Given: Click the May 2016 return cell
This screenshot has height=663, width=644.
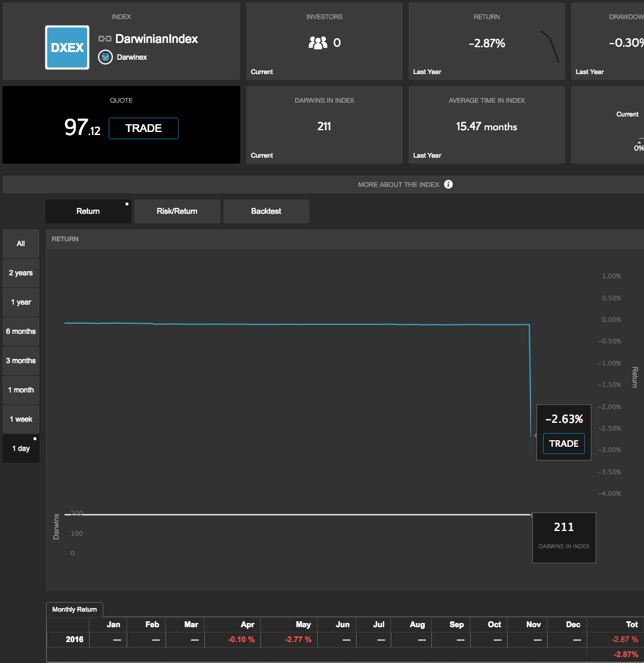Looking at the screenshot, I should click(x=289, y=640).
